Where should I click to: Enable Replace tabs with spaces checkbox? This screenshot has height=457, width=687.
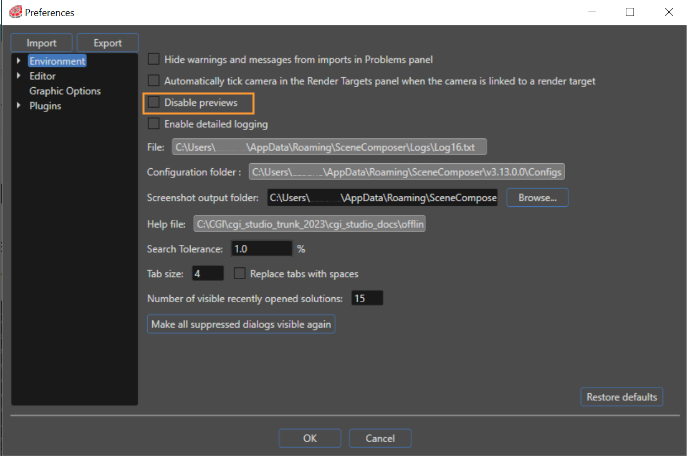click(x=239, y=273)
